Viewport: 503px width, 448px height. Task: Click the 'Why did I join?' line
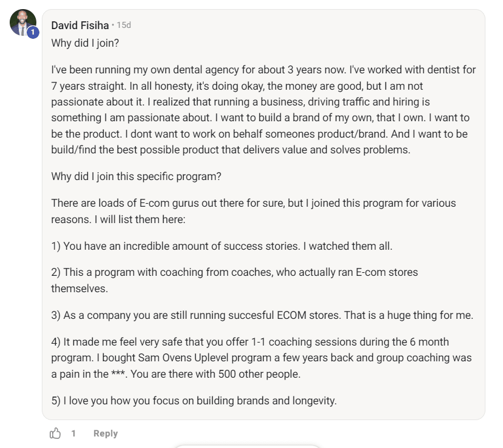(x=85, y=43)
